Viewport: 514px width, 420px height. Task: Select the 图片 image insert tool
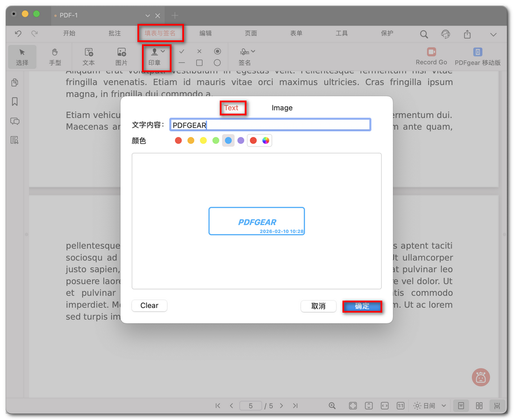pos(122,57)
